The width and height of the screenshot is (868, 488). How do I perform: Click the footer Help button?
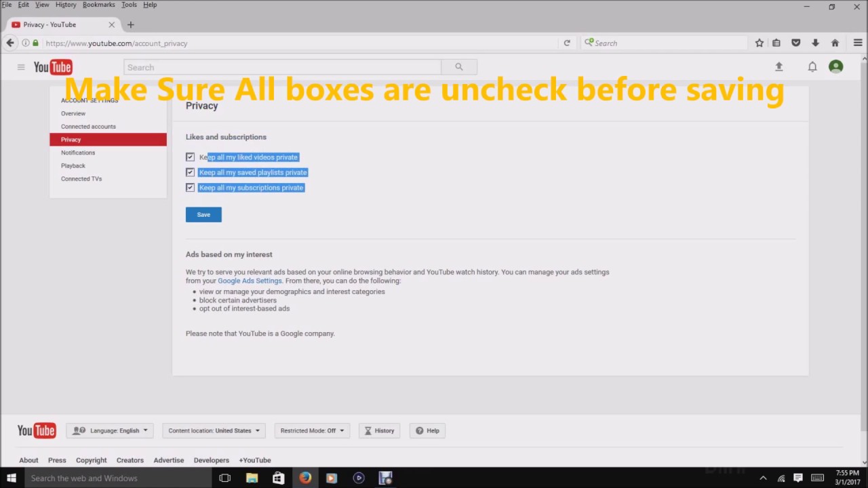427,430
